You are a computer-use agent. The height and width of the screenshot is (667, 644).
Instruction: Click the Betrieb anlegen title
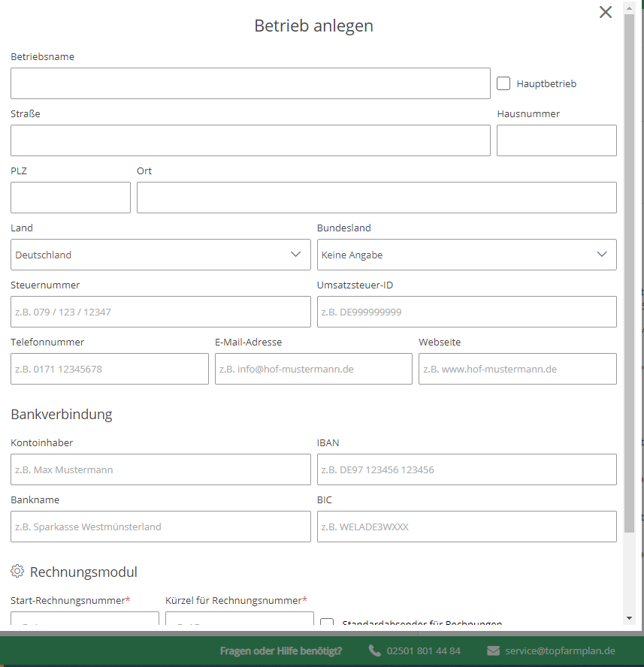[313, 26]
